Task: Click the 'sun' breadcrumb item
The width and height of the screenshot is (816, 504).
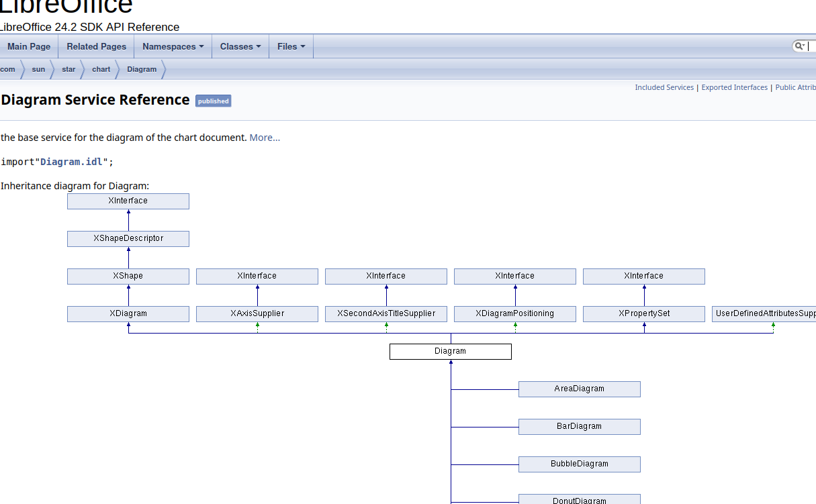Action: tap(38, 69)
